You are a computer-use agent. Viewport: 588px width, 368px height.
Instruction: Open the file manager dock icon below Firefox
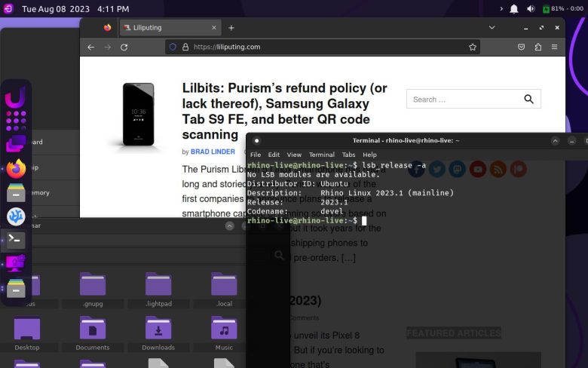click(16, 192)
